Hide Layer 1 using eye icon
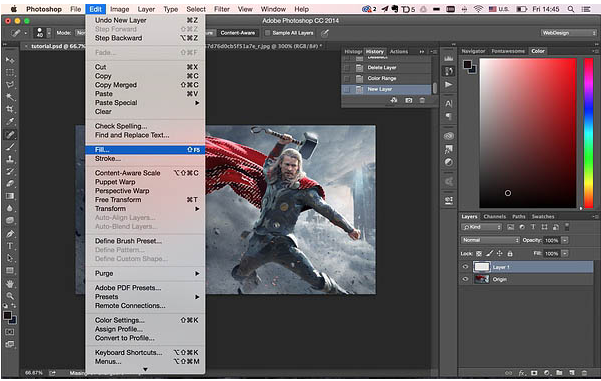 click(x=465, y=267)
